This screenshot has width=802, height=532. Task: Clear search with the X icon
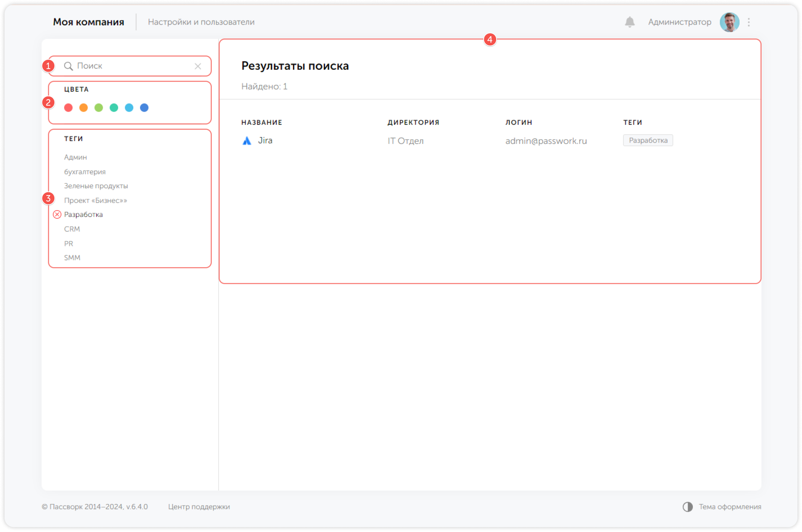(x=198, y=66)
